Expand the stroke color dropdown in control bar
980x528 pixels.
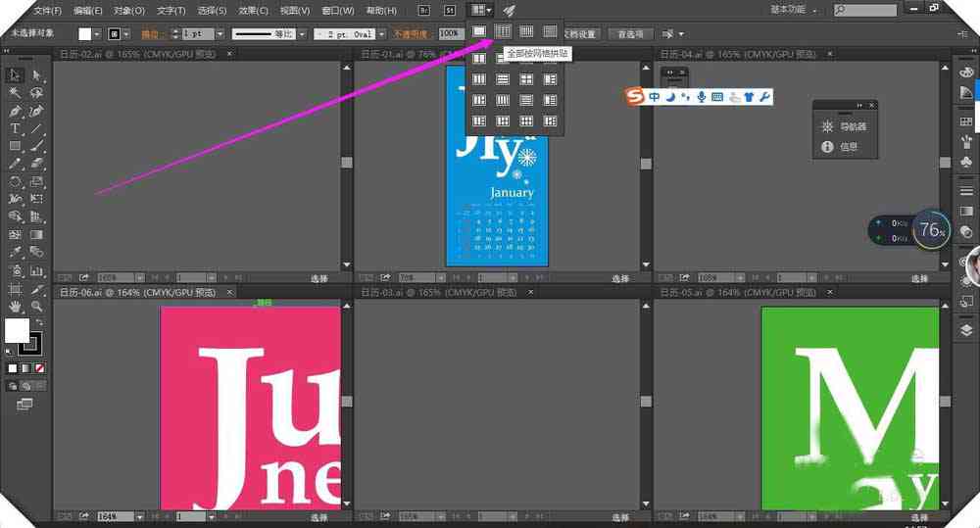pos(126,34)
